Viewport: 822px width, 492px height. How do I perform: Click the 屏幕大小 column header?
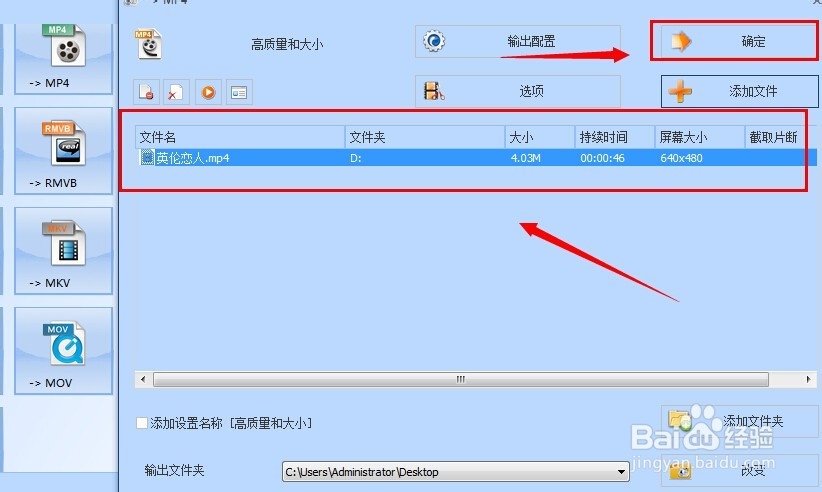pyautogui.click(x=700, y=137)
